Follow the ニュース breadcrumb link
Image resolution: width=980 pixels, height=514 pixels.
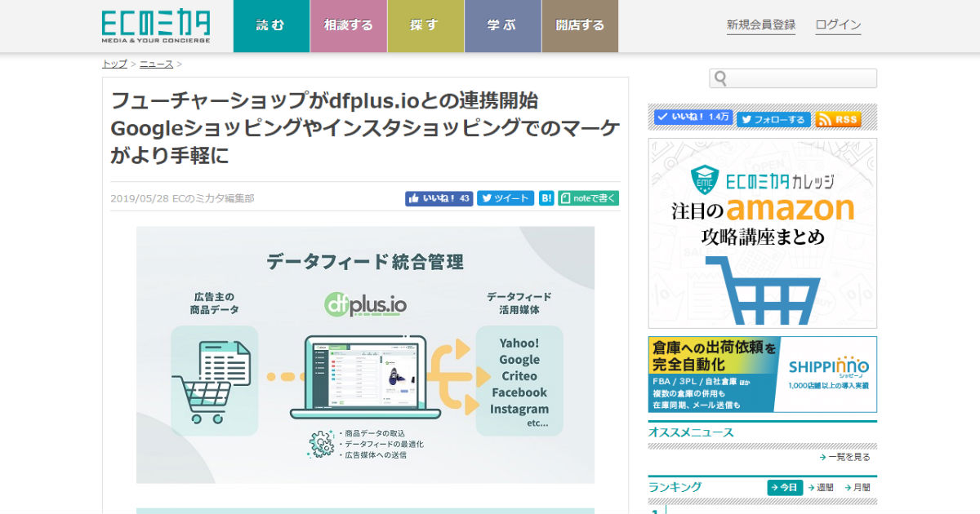(x=156, y=64)
